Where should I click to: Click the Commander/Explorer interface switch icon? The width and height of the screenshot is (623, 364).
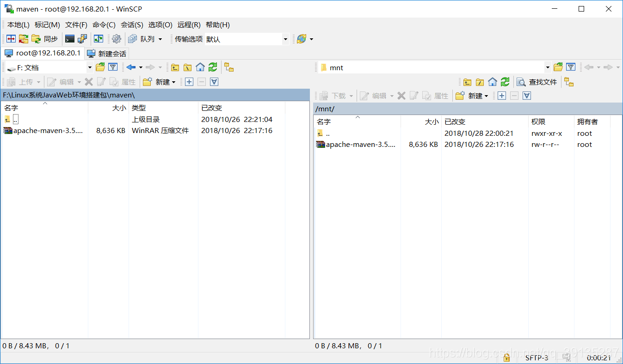coord(99,39)
